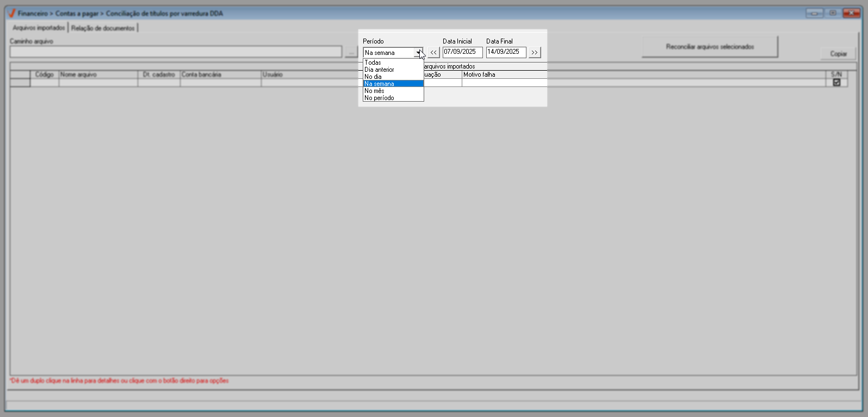
Task: Choose 'Dia anterior' from the period list
Action: (x=393, y=70)
